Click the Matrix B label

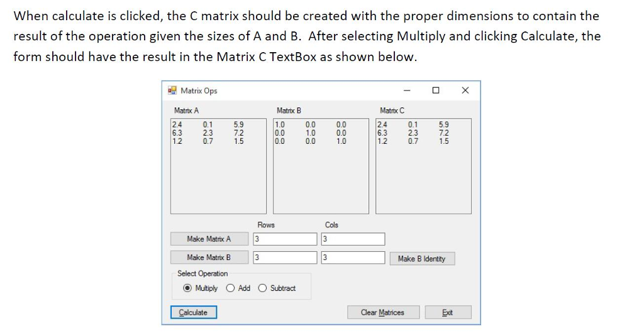click(289, 111)
